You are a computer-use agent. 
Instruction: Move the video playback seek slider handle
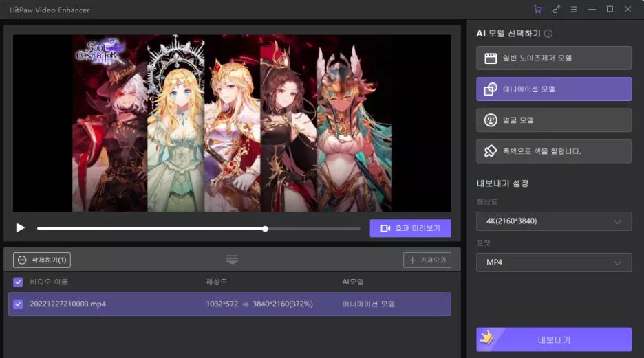tap(266, 229)
